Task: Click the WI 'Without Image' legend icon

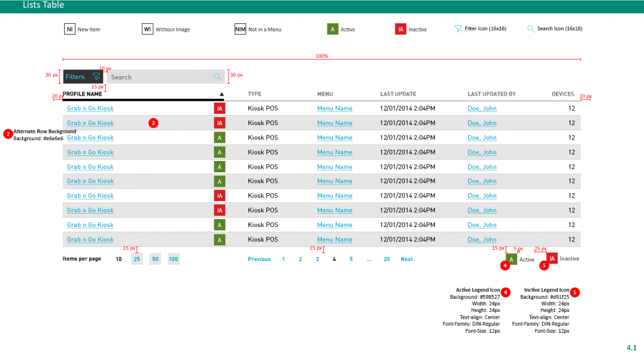Action: point(148,30)
